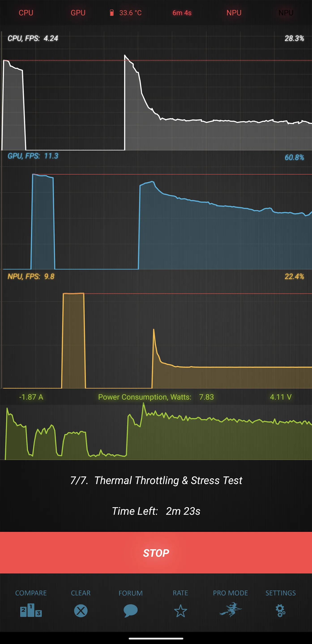The height and width of the screenshot is (644, 312).
Task: Tap the -1.87 A current reading
Action: [x=31, y=397]
